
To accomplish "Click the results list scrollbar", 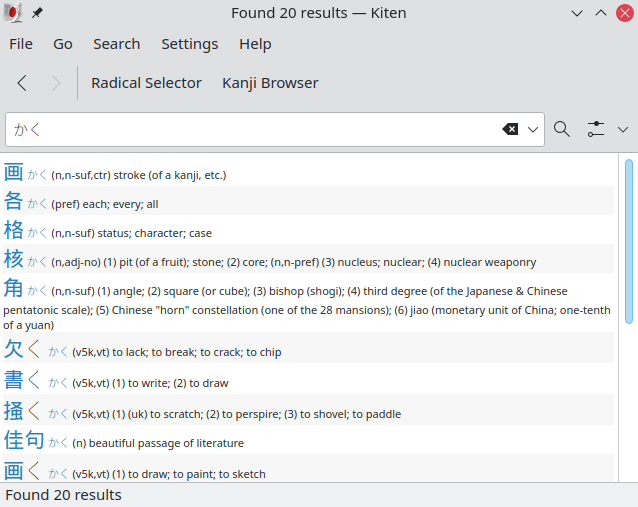I will coord(629,240).
